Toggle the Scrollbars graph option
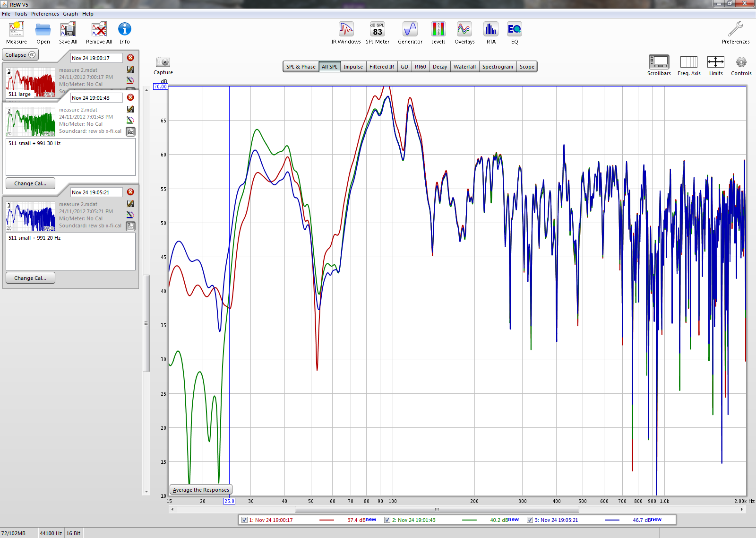 point(659,62)
